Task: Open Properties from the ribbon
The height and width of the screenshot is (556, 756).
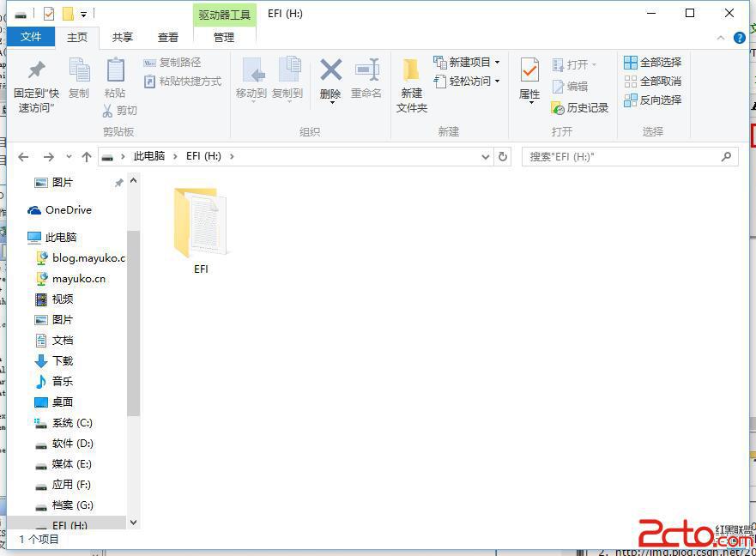Action: tap(529, 70)
